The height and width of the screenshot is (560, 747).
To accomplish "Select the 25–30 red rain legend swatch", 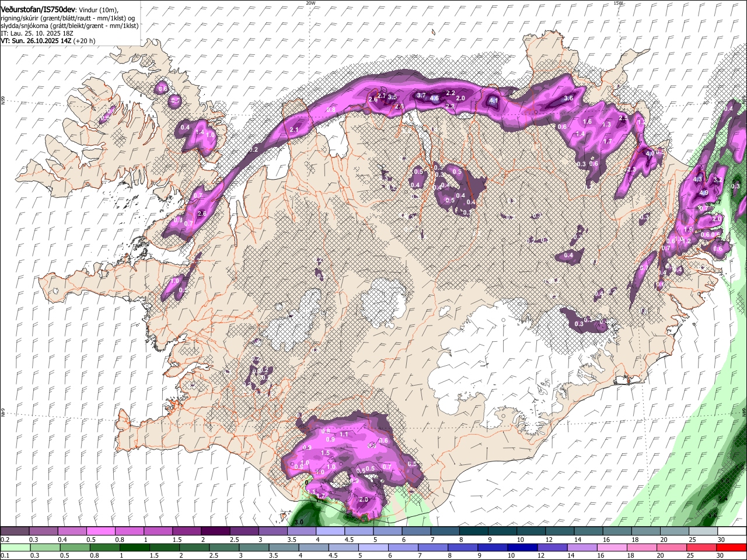I will tap(703, 547).
